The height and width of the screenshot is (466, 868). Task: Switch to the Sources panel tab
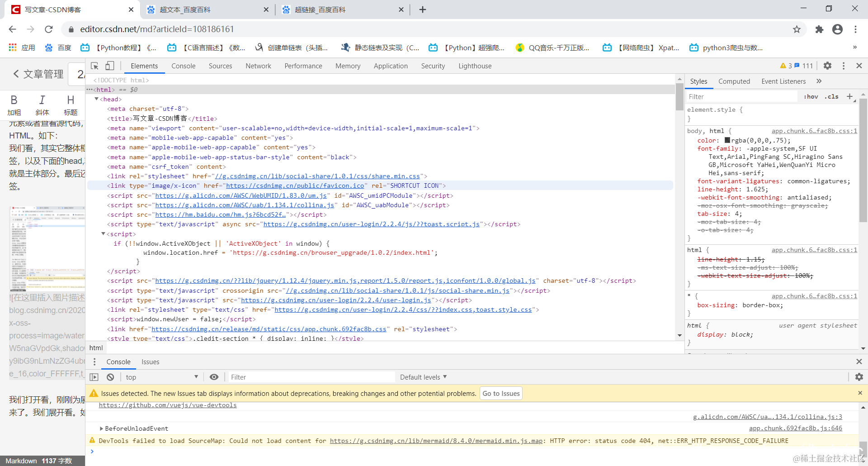pyautogui.click(x=221, y=66)
